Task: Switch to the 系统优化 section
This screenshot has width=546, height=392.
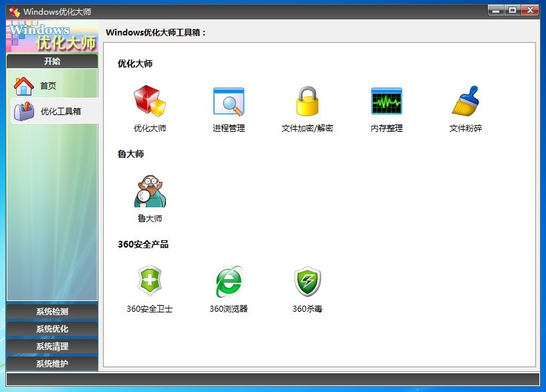Action: click(x=52, y=329)
